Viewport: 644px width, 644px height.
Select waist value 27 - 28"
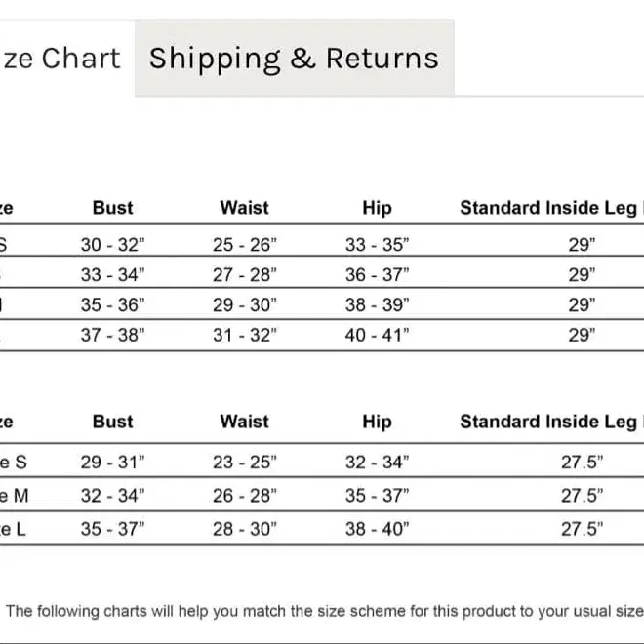pyautogui.click(x=245, y=275)
